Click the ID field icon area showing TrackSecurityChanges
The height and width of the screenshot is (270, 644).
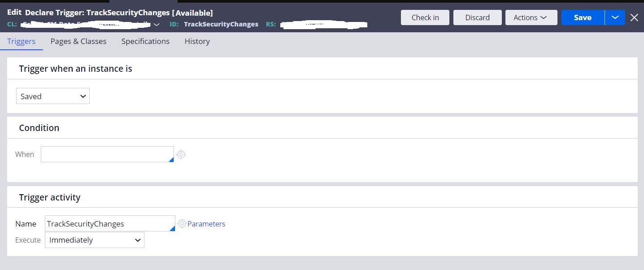(221, 24)
